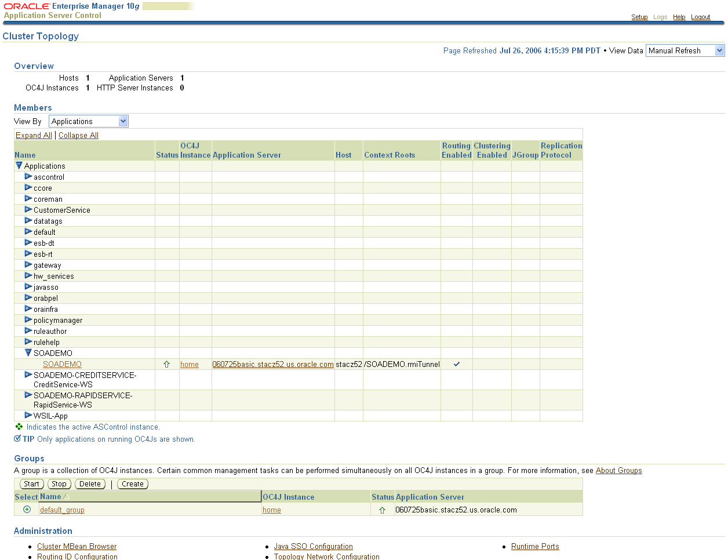The image size is (728, 560).
Task: Open the View By Applications dropdown
Action: click(89, 121)
